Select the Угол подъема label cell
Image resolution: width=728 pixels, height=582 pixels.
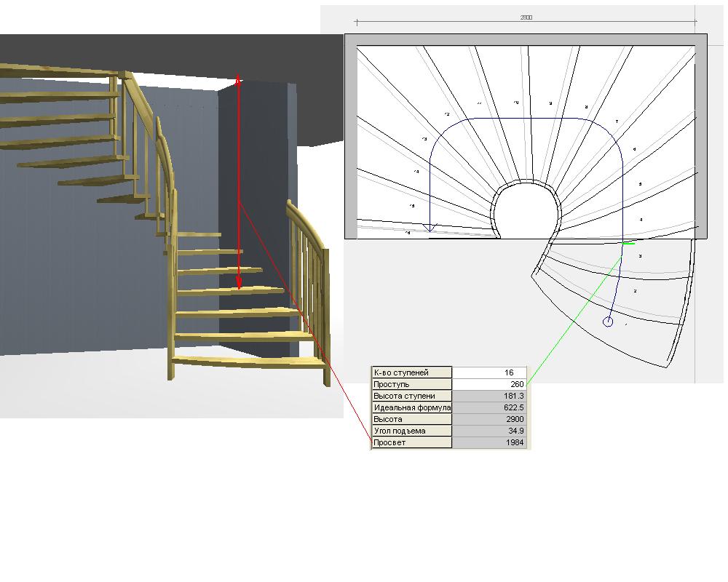pos(411,431)
